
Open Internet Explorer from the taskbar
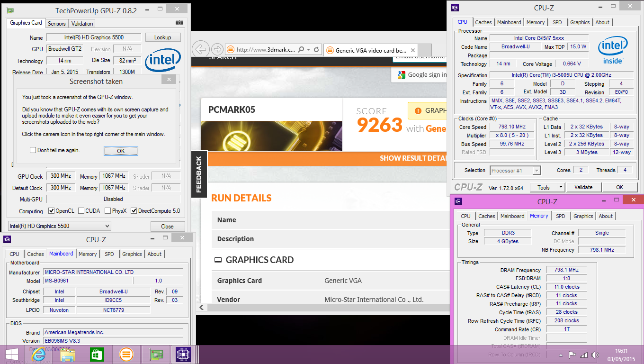tap(38, 355)
